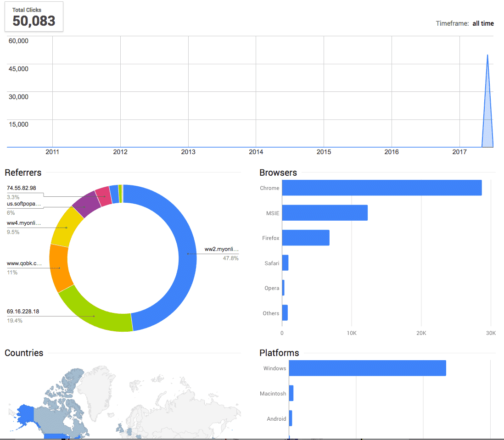Click the '30K' axis label under Browsers
The width and height of the screenshot is (504, 440).
(491, 333)
